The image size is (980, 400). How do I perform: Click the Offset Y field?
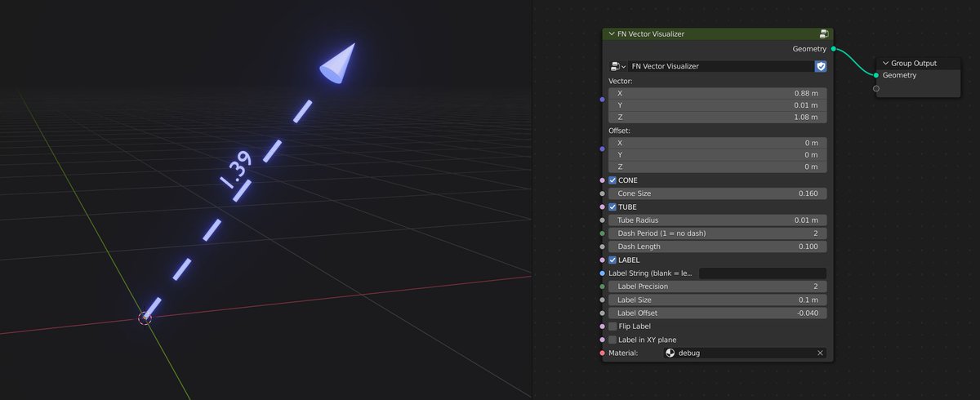(x=717, y=155)
